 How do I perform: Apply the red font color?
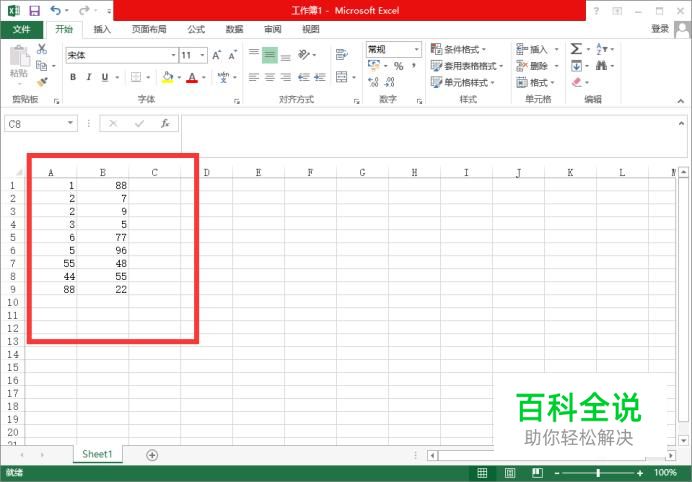click(x=192, y=78)
